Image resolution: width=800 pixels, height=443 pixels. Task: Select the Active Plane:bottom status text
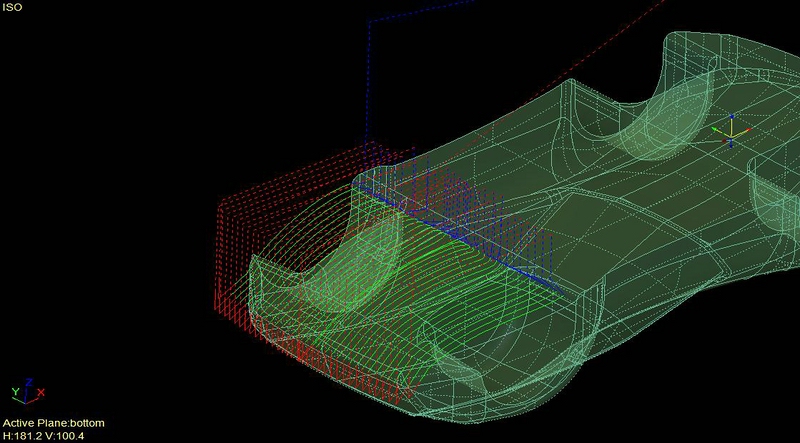(53, 423)
